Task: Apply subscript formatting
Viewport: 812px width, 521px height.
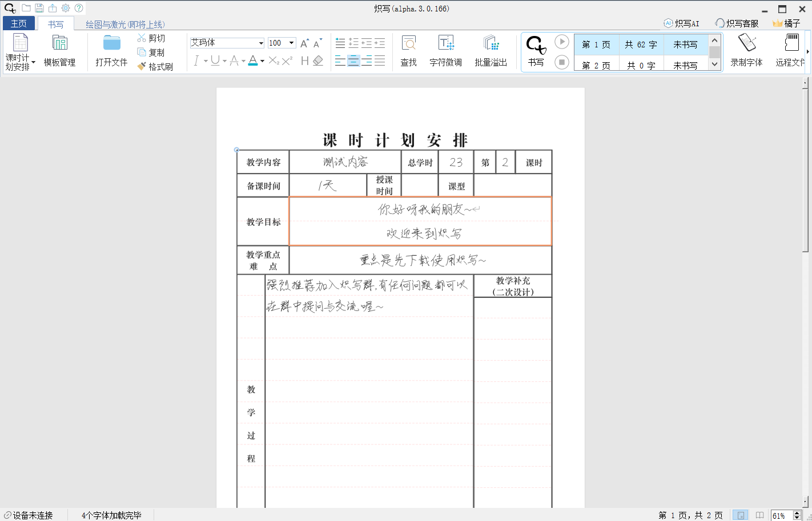Action: tap(274, 60)
